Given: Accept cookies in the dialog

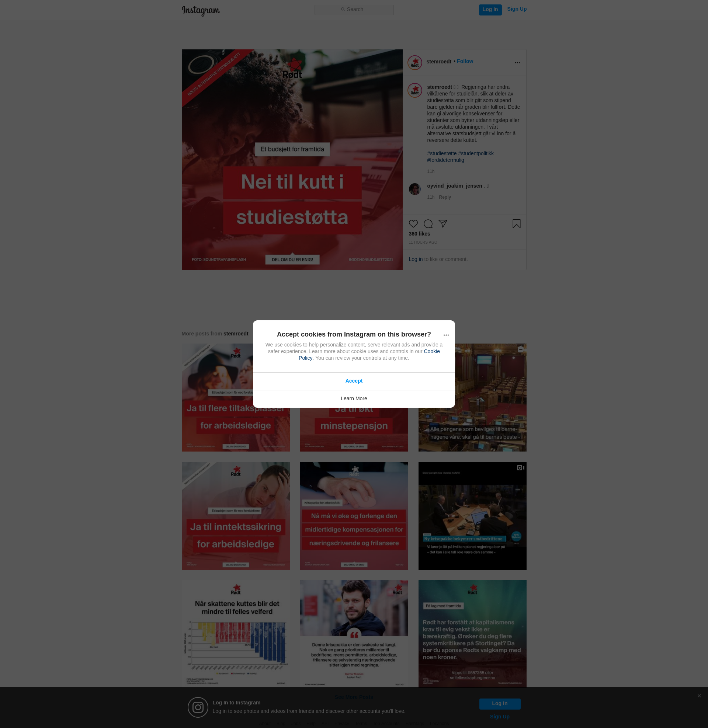Looking at the screenshot, I should [x=354, y=381].
